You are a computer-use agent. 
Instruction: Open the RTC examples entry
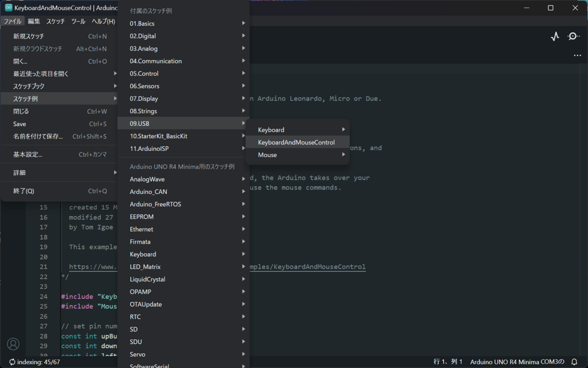pyautogui.click(x=184, y=317)
